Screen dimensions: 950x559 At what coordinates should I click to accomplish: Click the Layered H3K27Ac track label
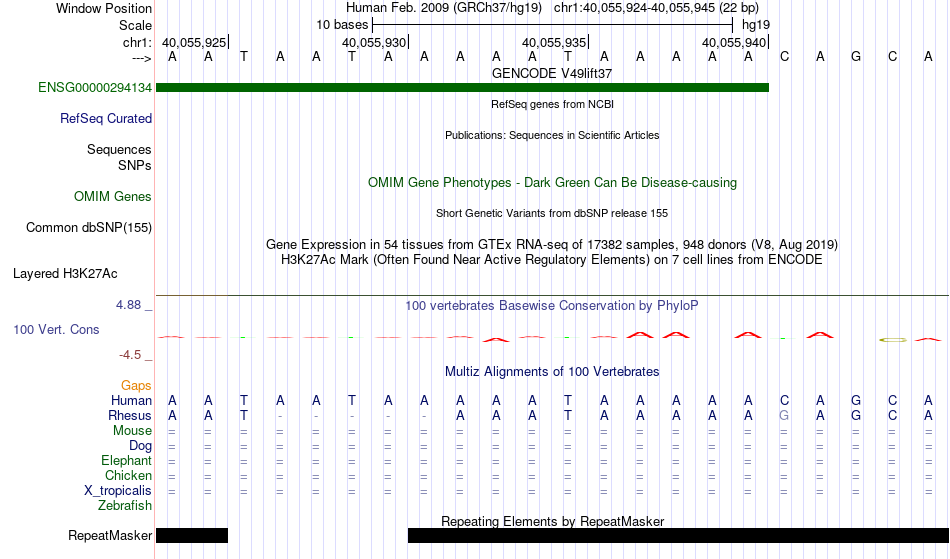tap(65, 273)
